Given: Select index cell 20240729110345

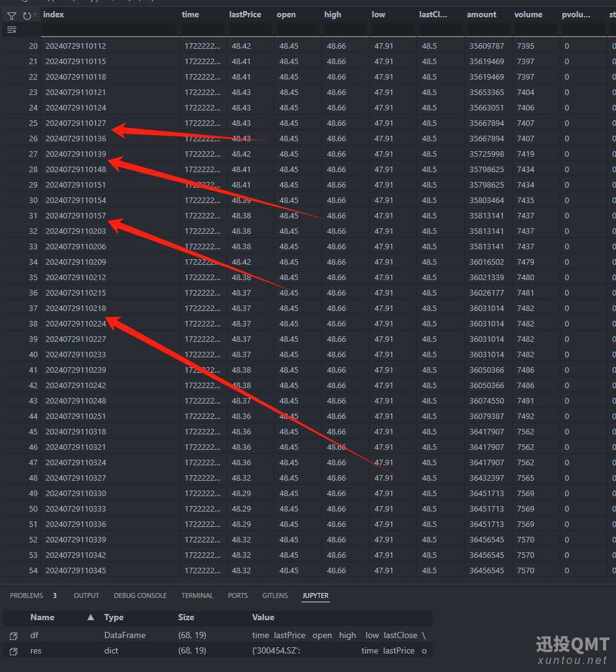Looking at the screenshot, I should 76,570.
